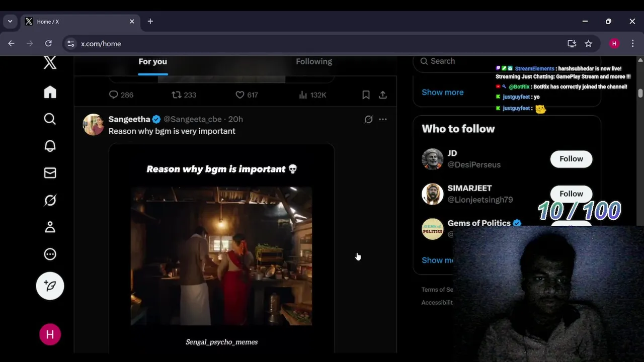Open JD profile avatar
Screen dimensions: 644x362
click(432, 159)
